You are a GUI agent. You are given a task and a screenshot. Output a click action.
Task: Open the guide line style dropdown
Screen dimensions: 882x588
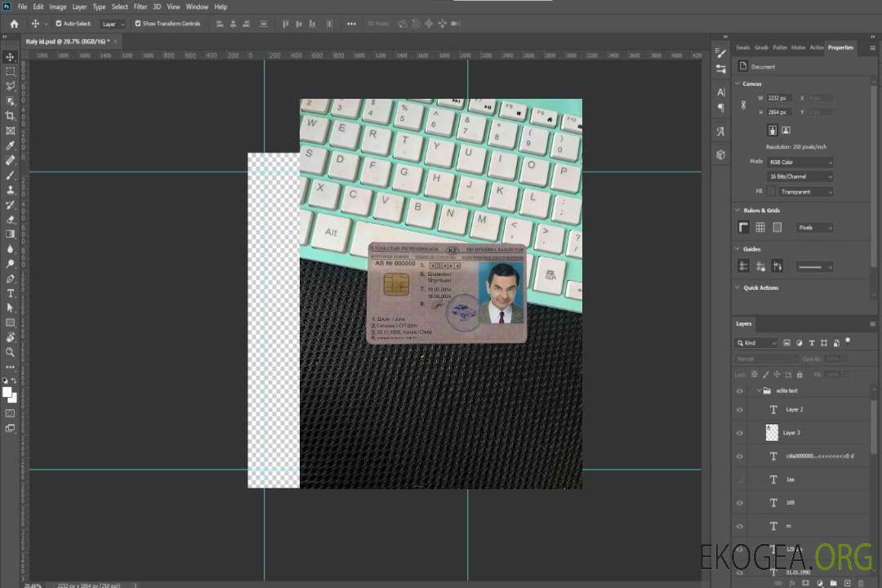tap(814, 267)
